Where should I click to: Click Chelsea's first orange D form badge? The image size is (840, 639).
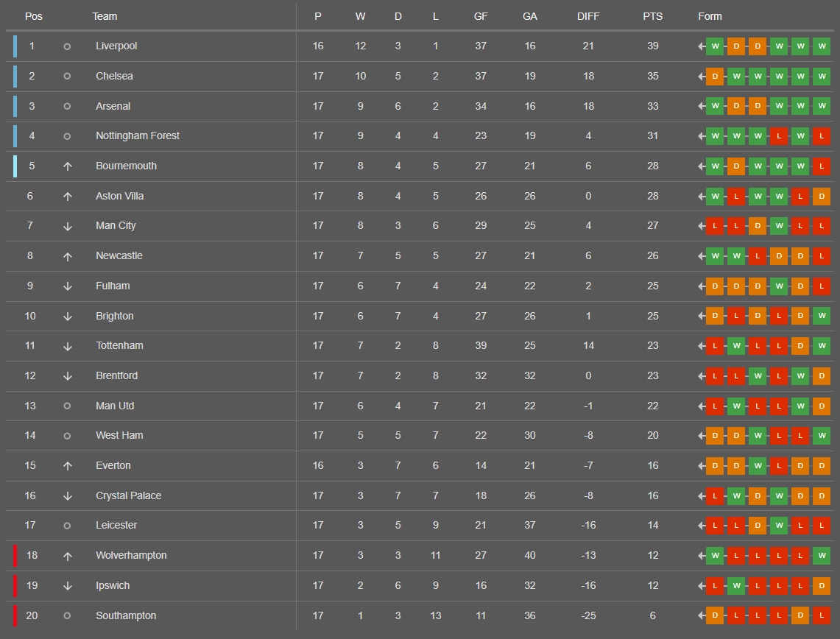pyautogui.click(x=715, y=77)
